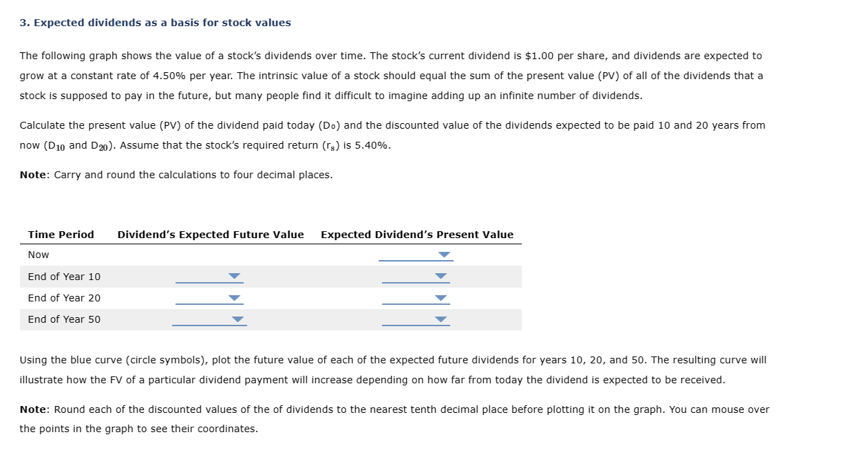Open the Present Value dropdown for Now

(x=444, y=254)
